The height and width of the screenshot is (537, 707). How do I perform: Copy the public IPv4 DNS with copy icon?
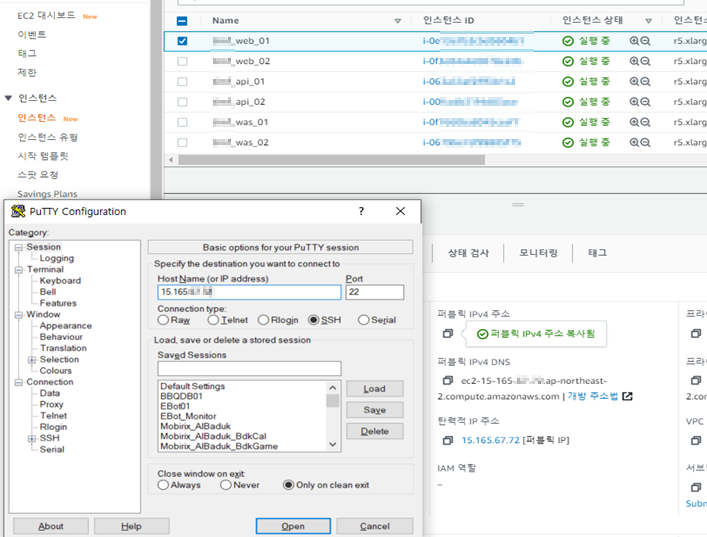point(449,381)
